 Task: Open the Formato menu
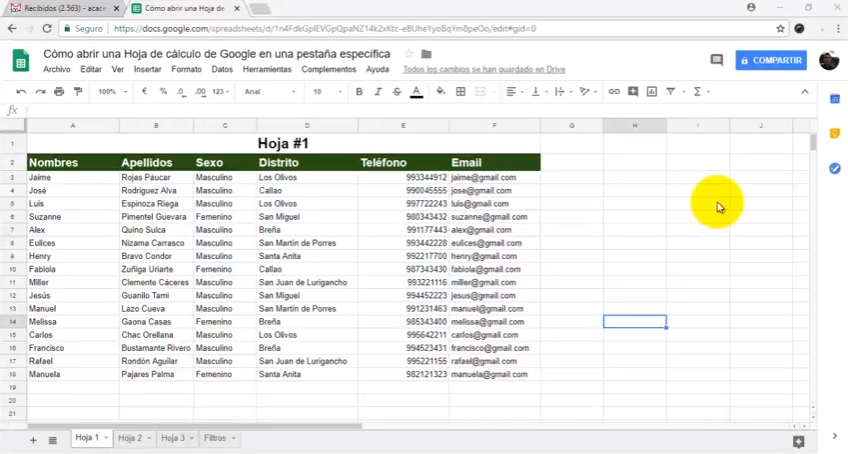pos(186,69)
